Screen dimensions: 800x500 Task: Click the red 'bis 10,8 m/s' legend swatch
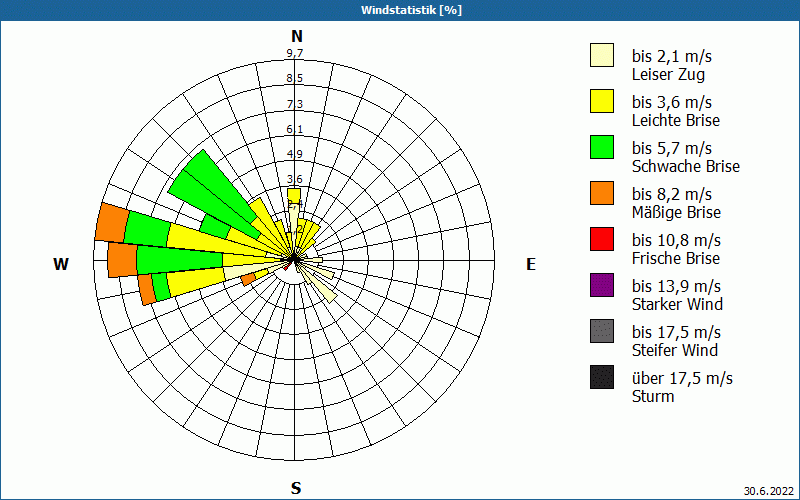click(602, 239)
